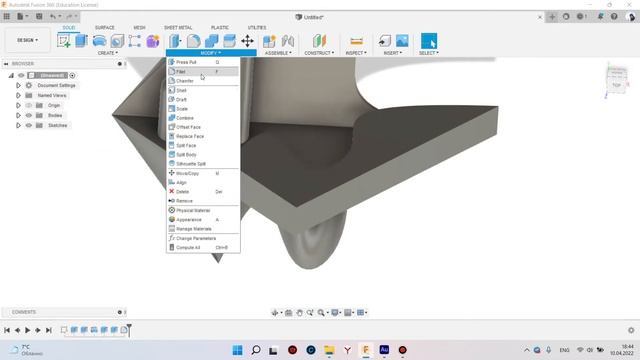The height and width of the screenshot is (360, 640).
Task: Choose Fillet from the Modify menu
Action: [203, 71]
